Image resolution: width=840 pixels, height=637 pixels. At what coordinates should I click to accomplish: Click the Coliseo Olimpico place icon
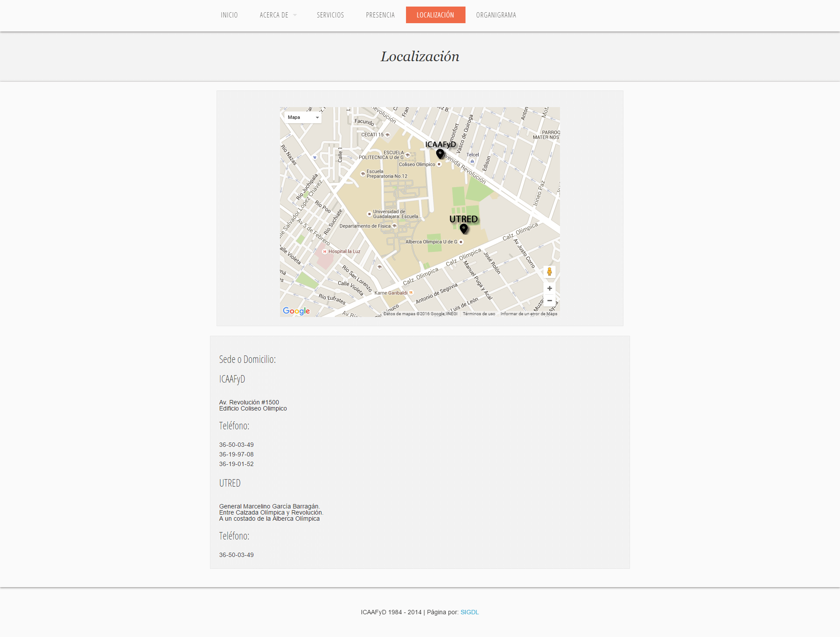tap(439, 164)
